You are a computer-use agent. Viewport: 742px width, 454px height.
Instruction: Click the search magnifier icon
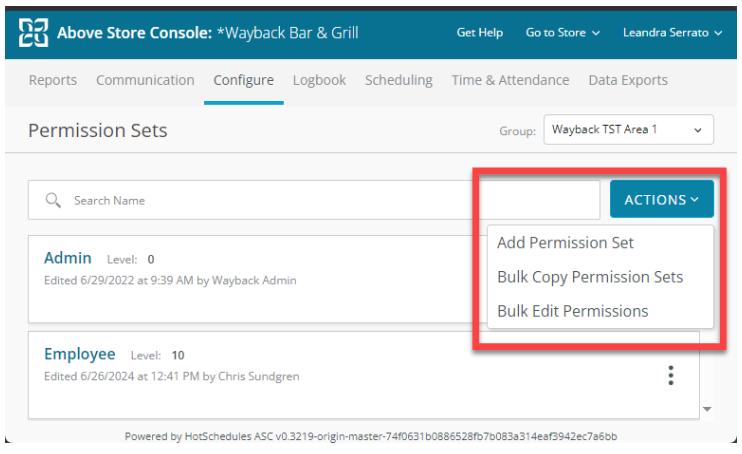click(x=53, y=200)
